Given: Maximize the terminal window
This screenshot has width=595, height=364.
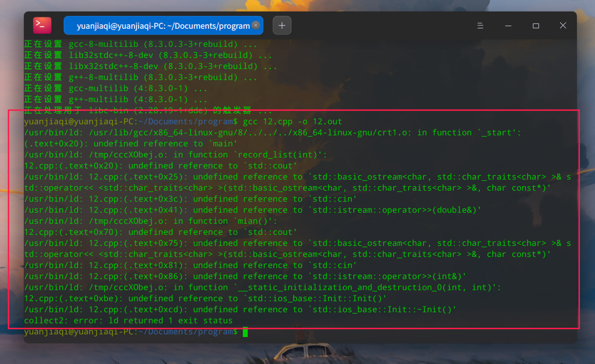Looking at the screenshot, I should point(536,26).
